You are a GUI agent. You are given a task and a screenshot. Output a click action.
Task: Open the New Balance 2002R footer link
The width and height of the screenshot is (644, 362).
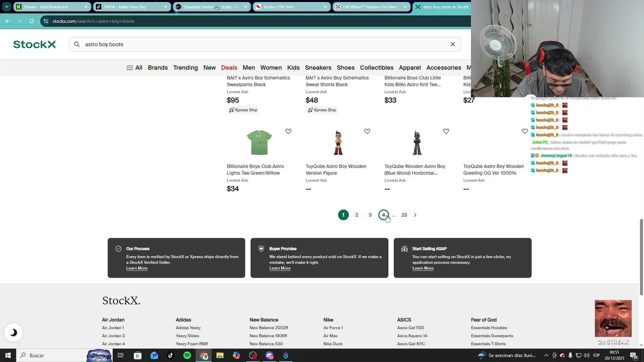pyautogui.click(x=269, y=328)
